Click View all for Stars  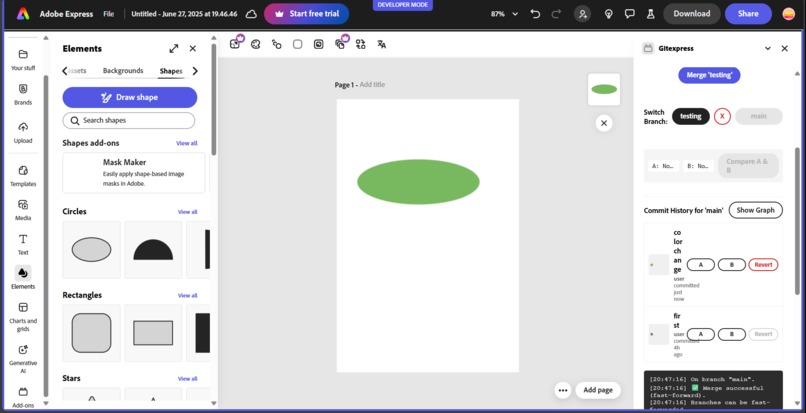click(x=187, y=379)
